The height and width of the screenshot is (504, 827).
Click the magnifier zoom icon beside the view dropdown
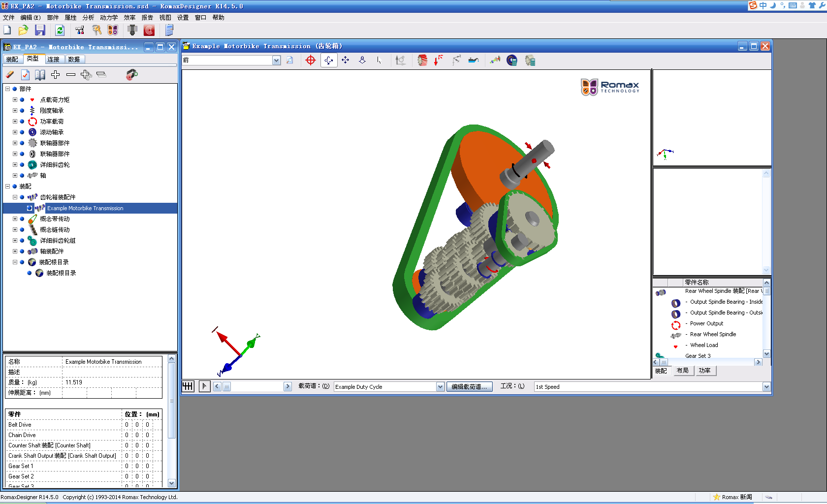click(x=290, y=60)
